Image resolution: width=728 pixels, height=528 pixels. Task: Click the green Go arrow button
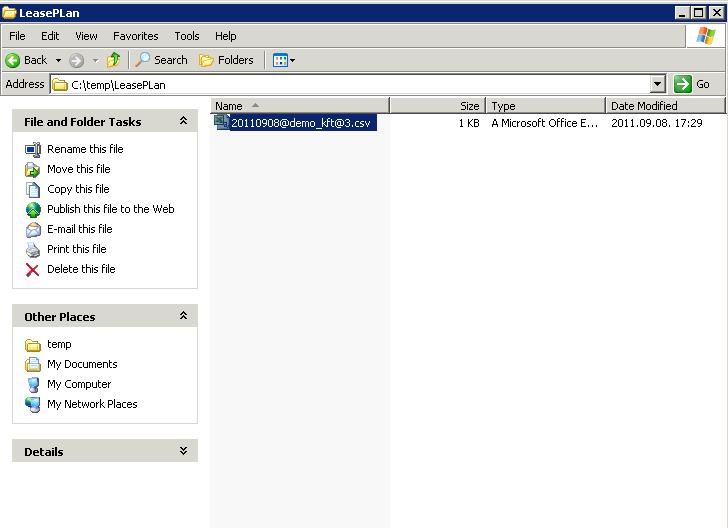[x=682, y=84]
